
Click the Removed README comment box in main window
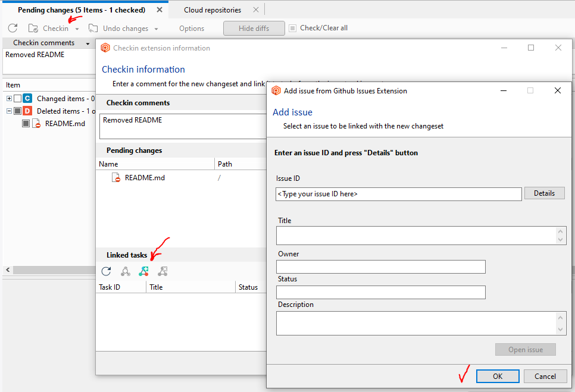49,61
